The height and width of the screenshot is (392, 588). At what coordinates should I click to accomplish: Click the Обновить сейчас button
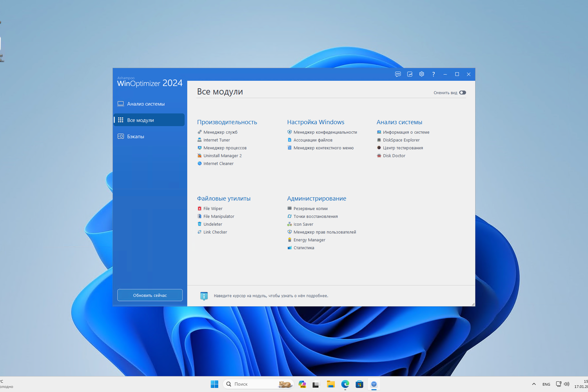tap(150, 295)
